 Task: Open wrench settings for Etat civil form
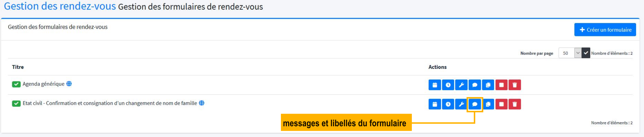[461, 104]
